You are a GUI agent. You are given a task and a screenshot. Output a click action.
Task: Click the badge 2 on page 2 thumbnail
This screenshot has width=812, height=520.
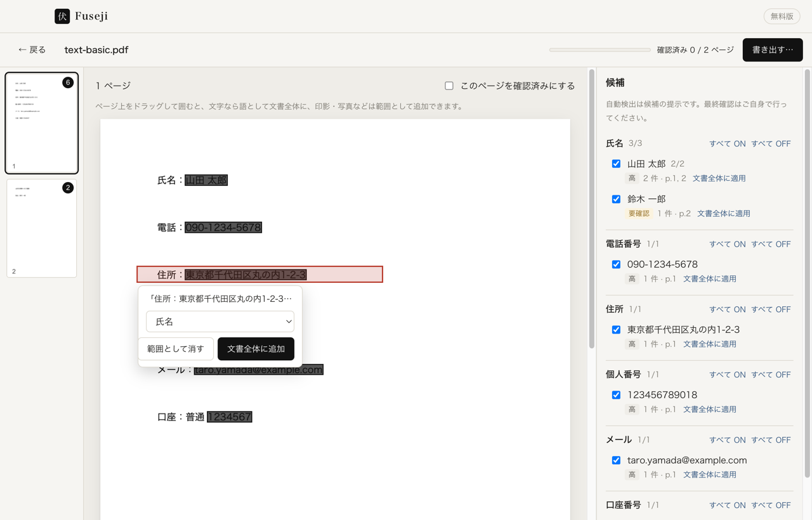click(x=68, y=188)
